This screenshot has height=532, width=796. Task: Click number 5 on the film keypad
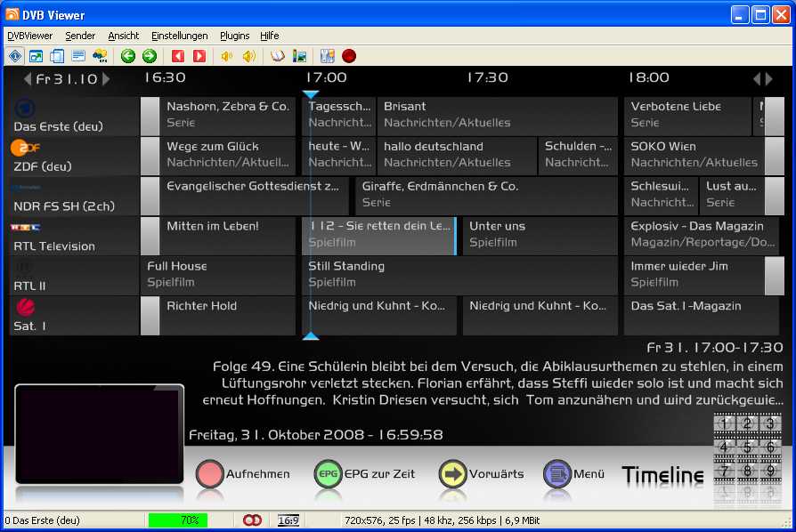[x=747, y=447]
